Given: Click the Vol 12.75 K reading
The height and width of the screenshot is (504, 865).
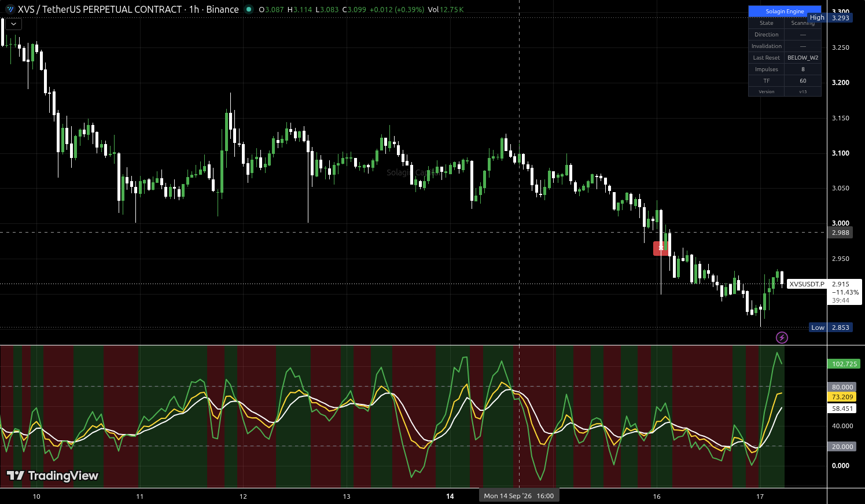Looking at the screenshot, I should [x=446, y=10].
